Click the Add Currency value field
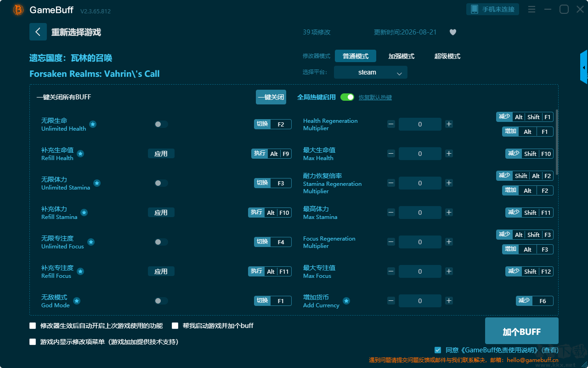Viewport: 588px width, 368px height. [x=420, y=301]
